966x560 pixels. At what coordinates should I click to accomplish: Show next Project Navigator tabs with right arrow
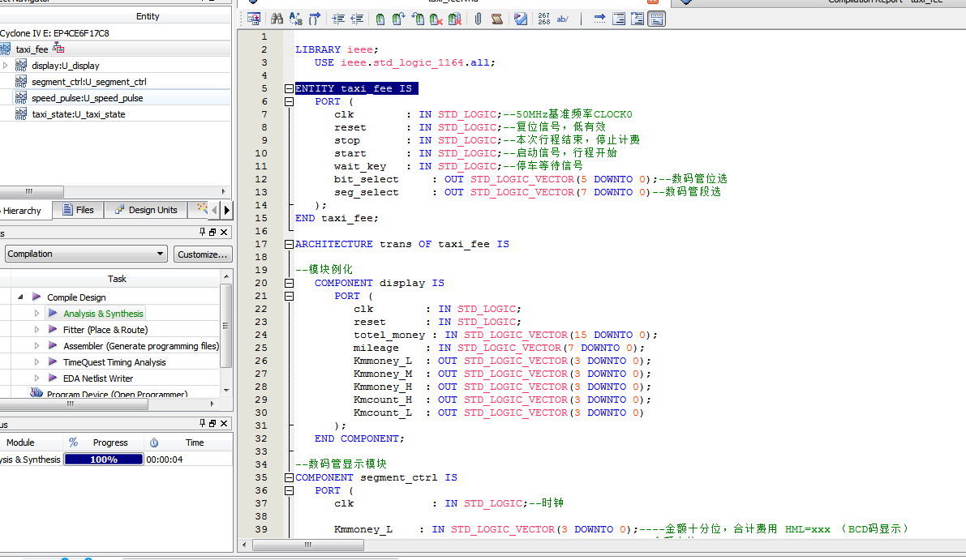pyautogui.click(x=227, y=210)
